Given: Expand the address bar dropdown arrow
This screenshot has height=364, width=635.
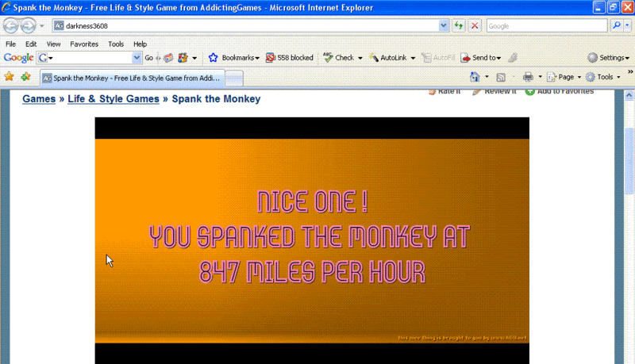Looking at the screenshot, I should (443, 25).
